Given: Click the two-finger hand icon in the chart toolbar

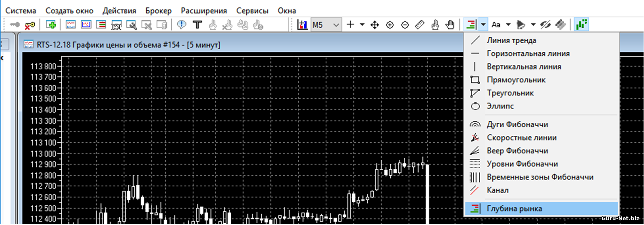Looking at the screenshot, I should [435, 25].
